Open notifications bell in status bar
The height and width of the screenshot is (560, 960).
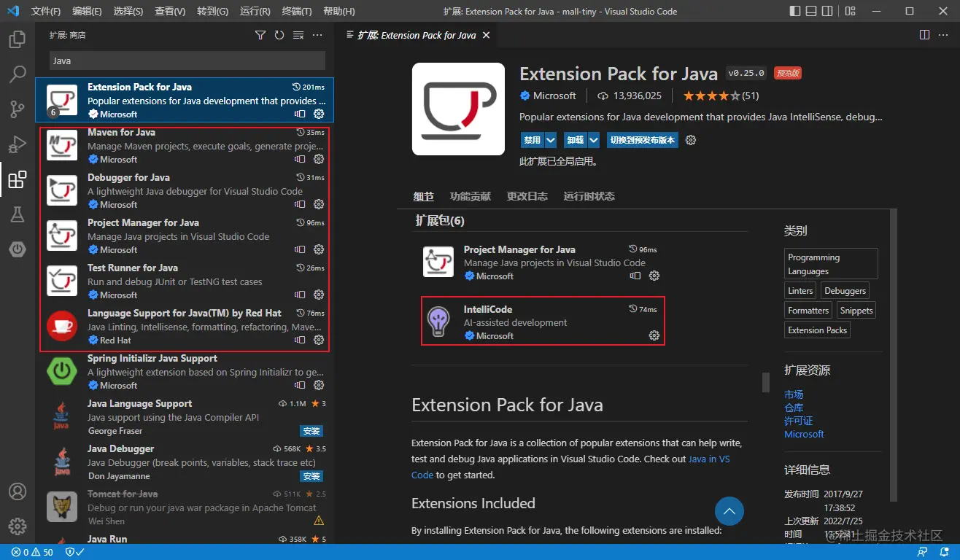pos(943,552)
